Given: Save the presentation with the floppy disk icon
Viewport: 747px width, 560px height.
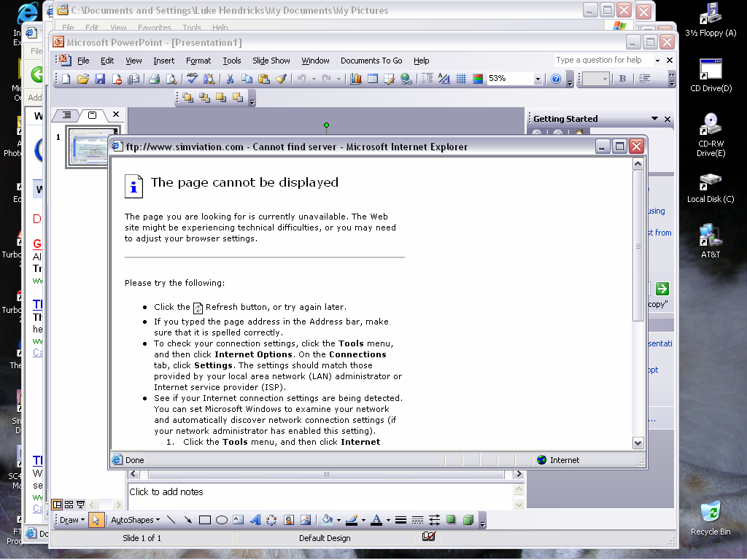Looking at the screenshot, I should 99,79.
